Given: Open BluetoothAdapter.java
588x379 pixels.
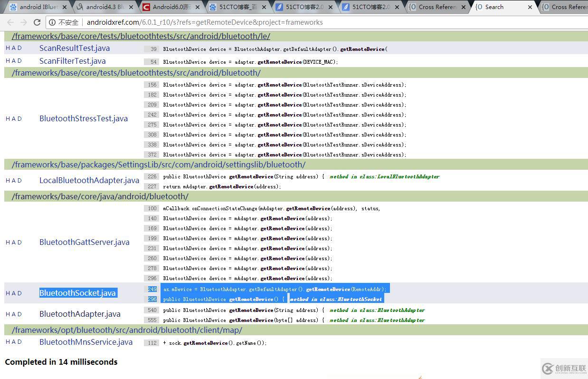Looking at the screenshot, I should [80, 314].
